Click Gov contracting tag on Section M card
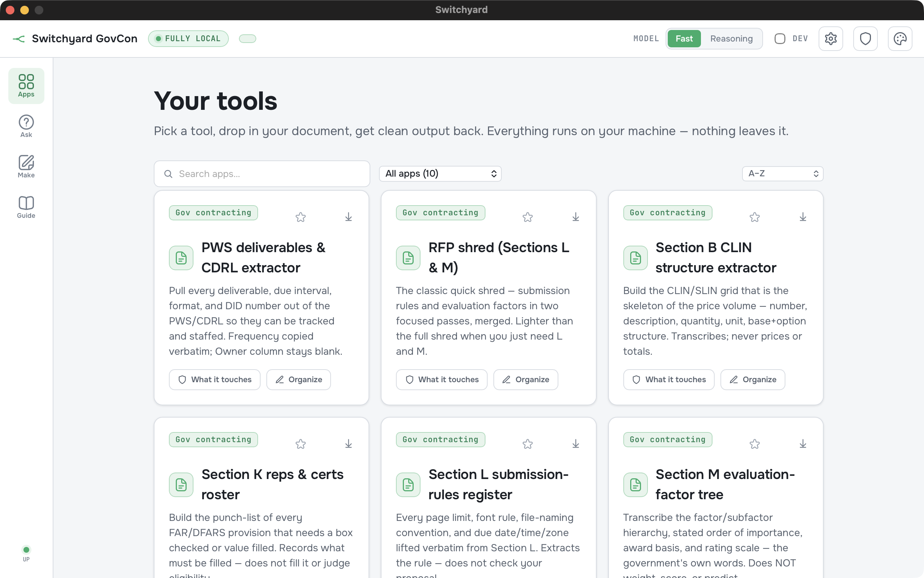This screenshot has width=924, height=578. [x=668, y=440]
